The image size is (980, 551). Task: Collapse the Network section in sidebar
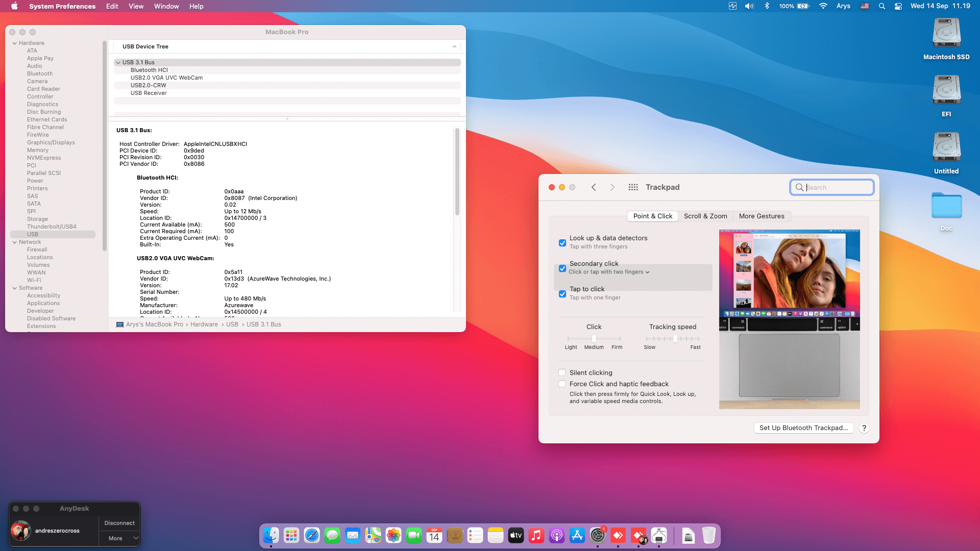coord(15,242)
